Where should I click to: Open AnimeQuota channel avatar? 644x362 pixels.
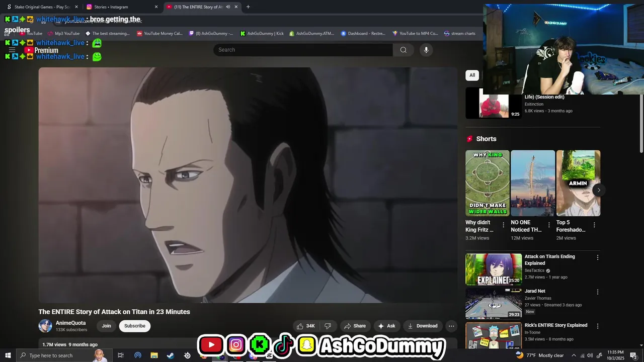(x=45, y=326)
